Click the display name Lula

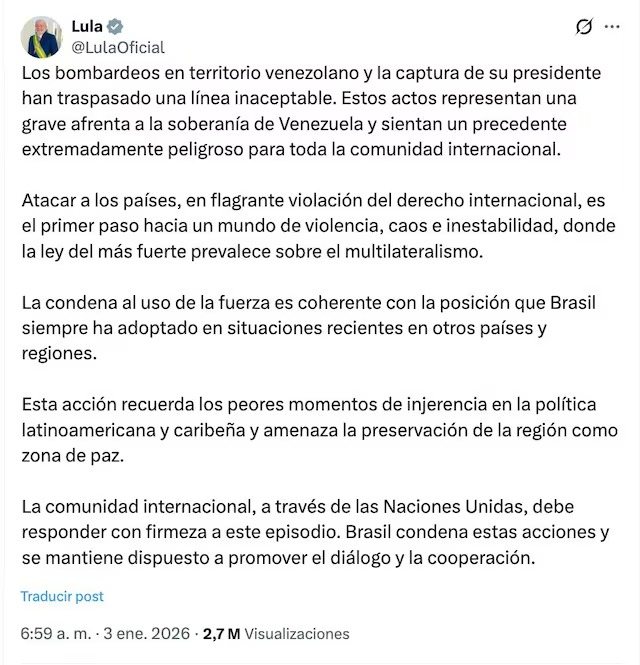tap(87, 27)
